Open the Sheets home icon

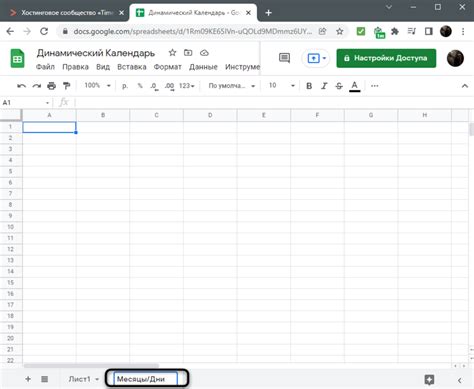[x=17, y=58]
